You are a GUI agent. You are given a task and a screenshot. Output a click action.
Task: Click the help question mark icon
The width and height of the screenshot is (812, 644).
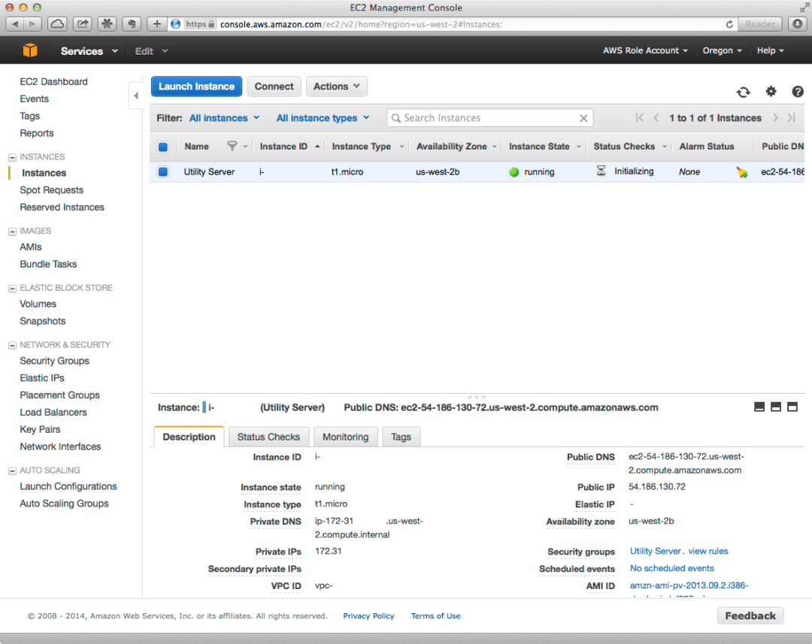tap(798, 92)
